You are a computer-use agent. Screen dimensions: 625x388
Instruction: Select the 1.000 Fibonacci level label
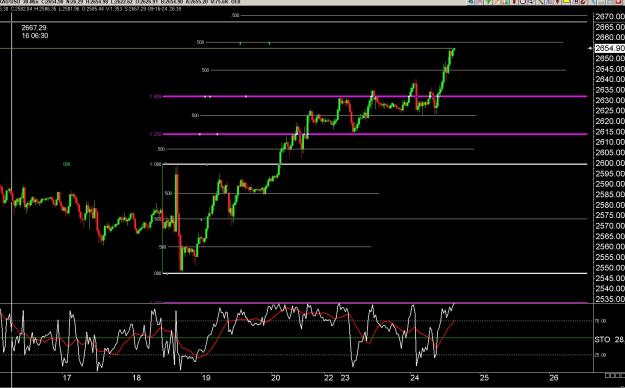[x=155, y=164]
